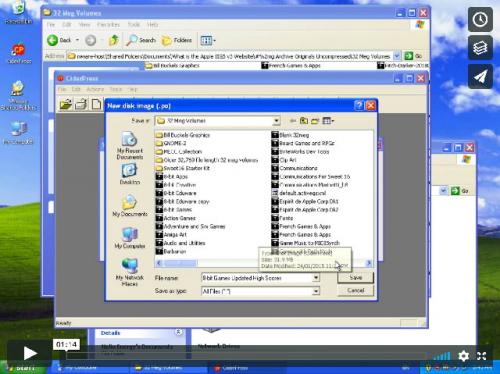Open Tools menu in Explorer window
500x374 pixels.
pyautogui.click(x=134, y=25)
